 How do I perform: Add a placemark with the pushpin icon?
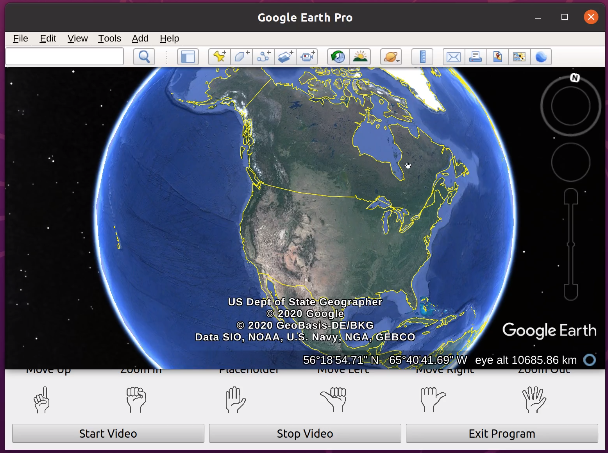click(220, 57)
